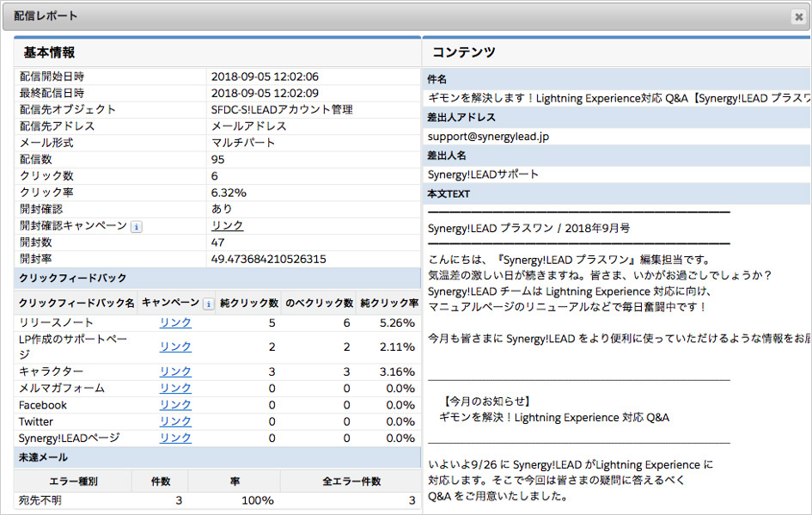The height and width of the screenshot is (515, 812).
Task: Click info icon beside 開封確認キャンペーン
Action: 137,226
